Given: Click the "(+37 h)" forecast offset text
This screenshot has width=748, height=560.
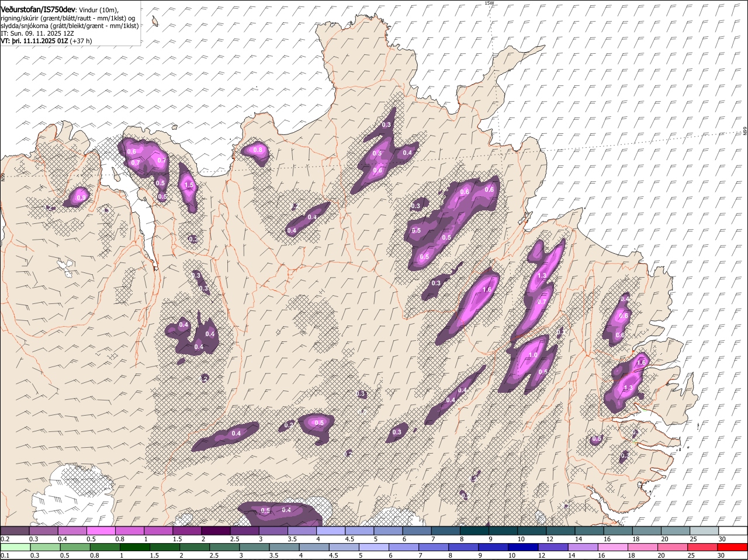Looking at the screenshot, I should 81,41.
